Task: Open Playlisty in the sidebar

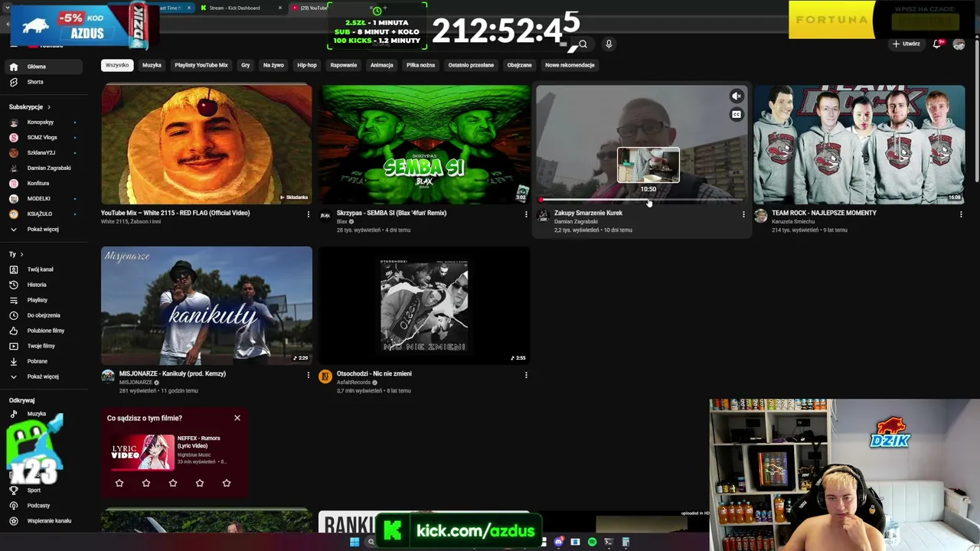Action: tap(42, 300)
